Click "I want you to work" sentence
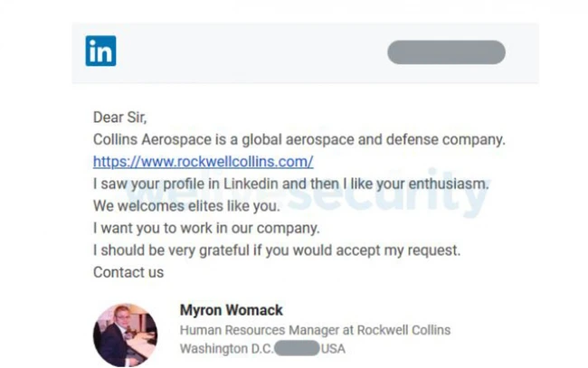Viewport: 588px width, 368px height. click(206, 228)
